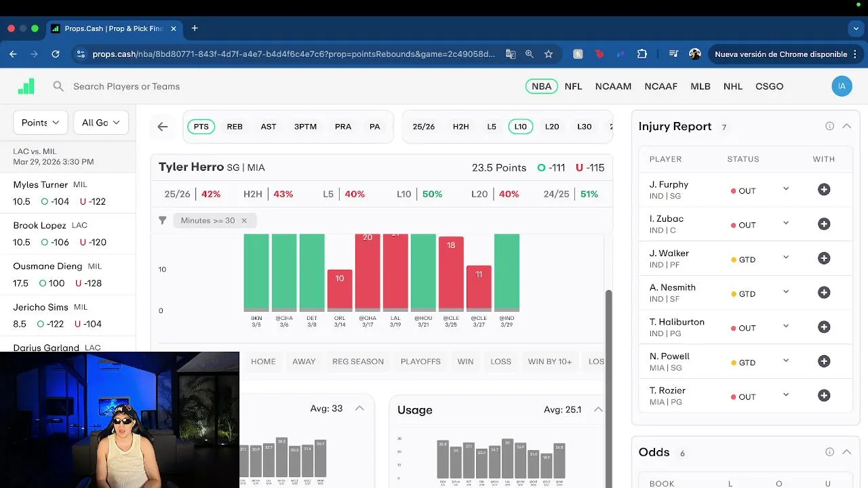
Task: Click the zoom magnifier icon in address bar
Action: 530,54
